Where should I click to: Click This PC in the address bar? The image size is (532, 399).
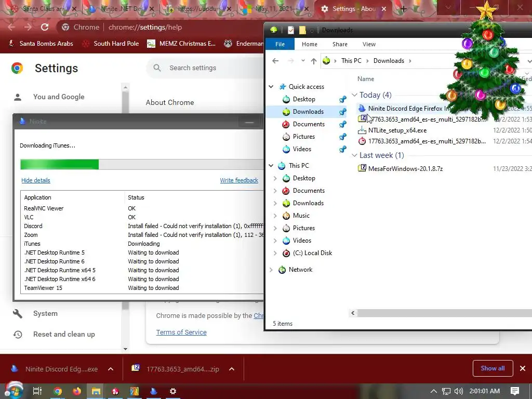pos(351,61)
